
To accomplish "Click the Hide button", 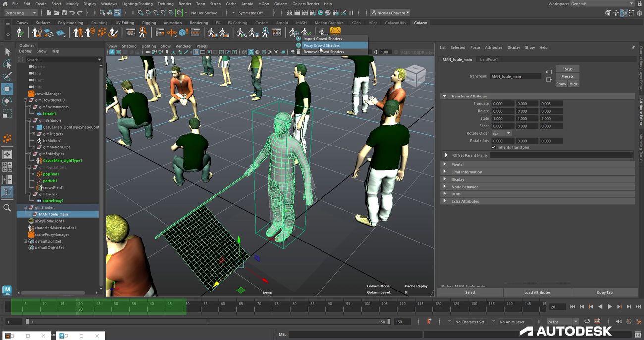I will click(x=573, y=84).
